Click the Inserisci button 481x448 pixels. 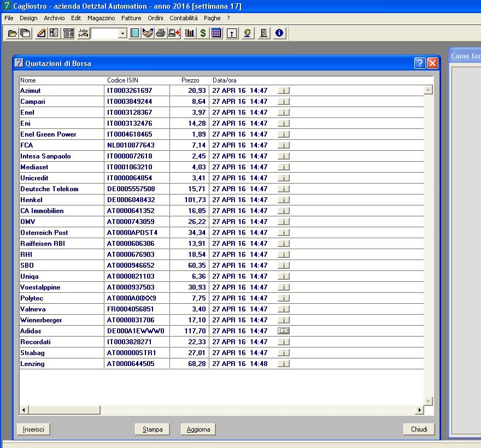coord(33,429)
